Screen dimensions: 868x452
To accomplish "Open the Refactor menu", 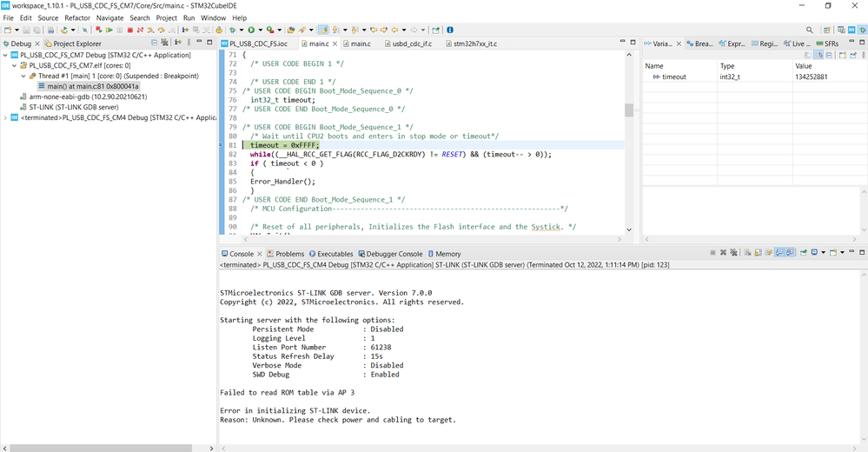I will [77, 17].
